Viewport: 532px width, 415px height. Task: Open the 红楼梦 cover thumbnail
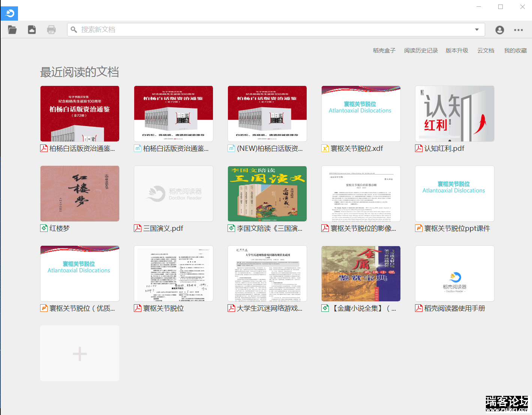coord(80,194)
